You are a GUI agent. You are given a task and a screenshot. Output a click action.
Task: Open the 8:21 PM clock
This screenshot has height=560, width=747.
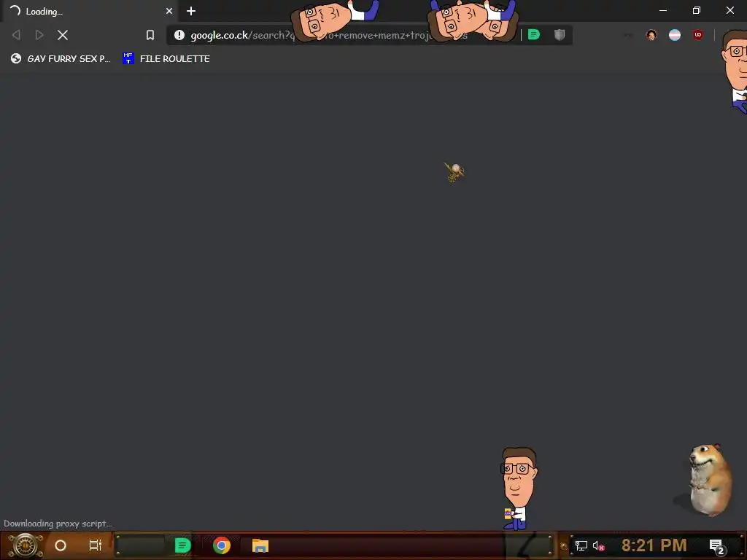coord(654,545)
